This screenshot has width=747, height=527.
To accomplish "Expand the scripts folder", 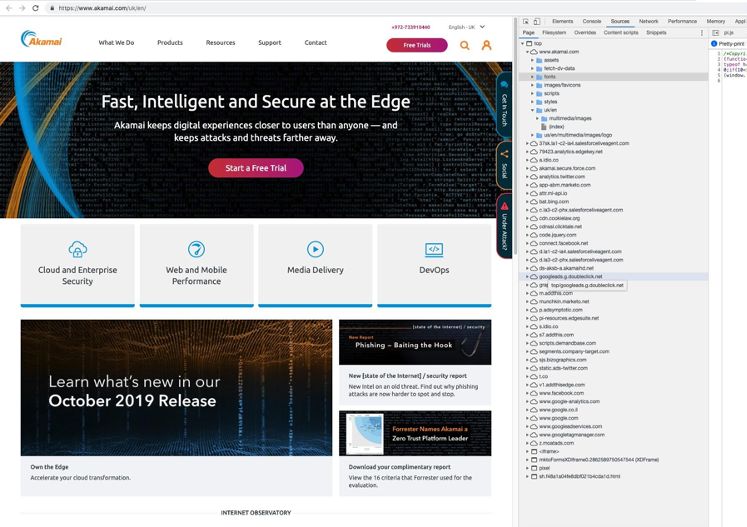I will 533,93.
